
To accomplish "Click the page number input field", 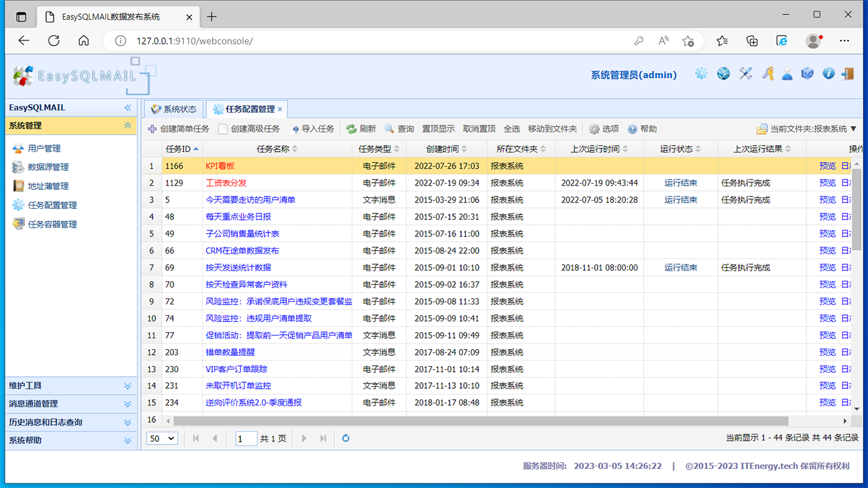I will [245, 439].
